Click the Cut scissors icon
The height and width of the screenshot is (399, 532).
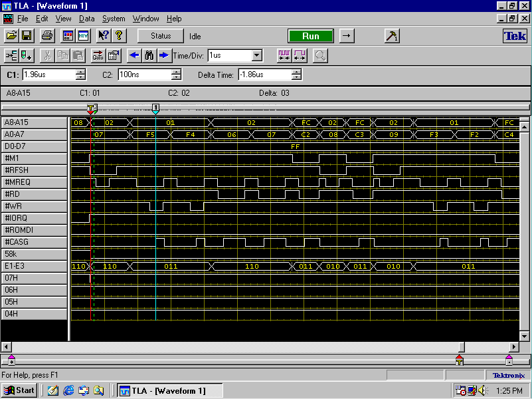[48, 55]
